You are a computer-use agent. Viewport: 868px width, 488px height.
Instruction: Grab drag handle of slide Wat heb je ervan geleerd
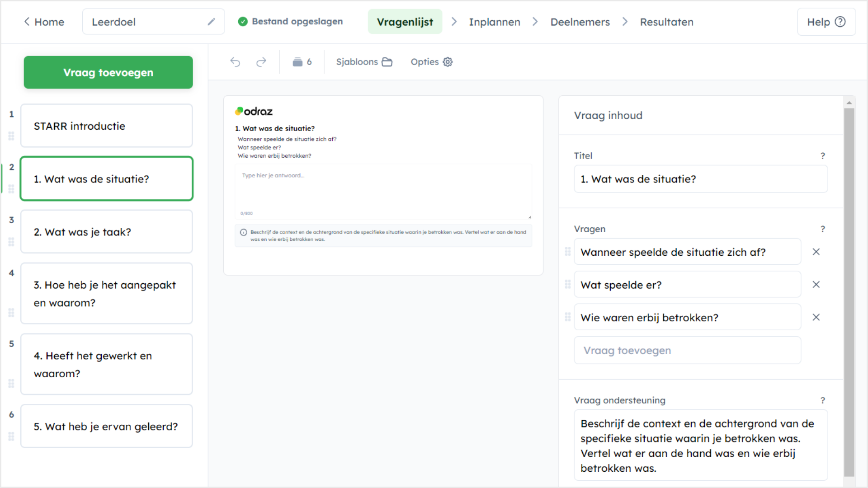[11, 436]
